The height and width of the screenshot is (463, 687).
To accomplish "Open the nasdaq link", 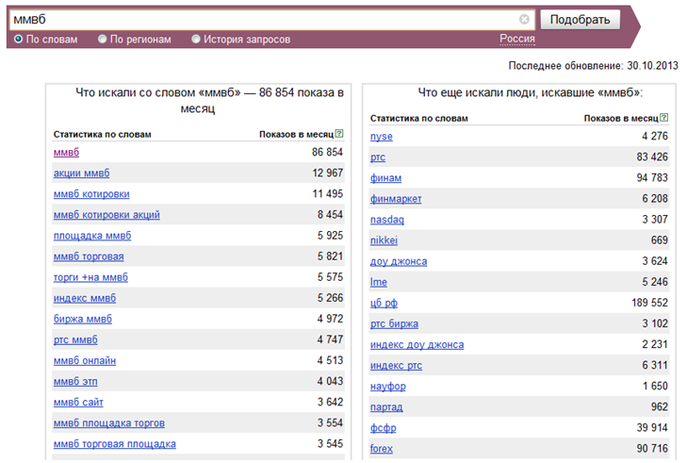I will (387, 220).
